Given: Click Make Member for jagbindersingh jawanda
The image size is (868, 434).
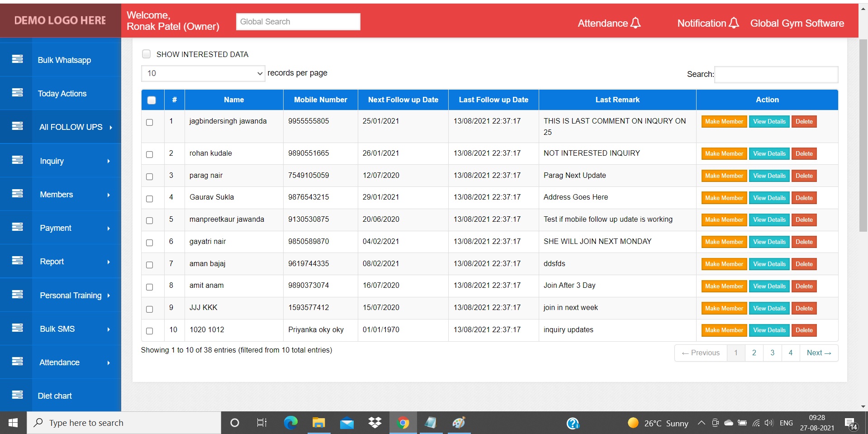Looking at the screenshot, I should click(723, 121).
